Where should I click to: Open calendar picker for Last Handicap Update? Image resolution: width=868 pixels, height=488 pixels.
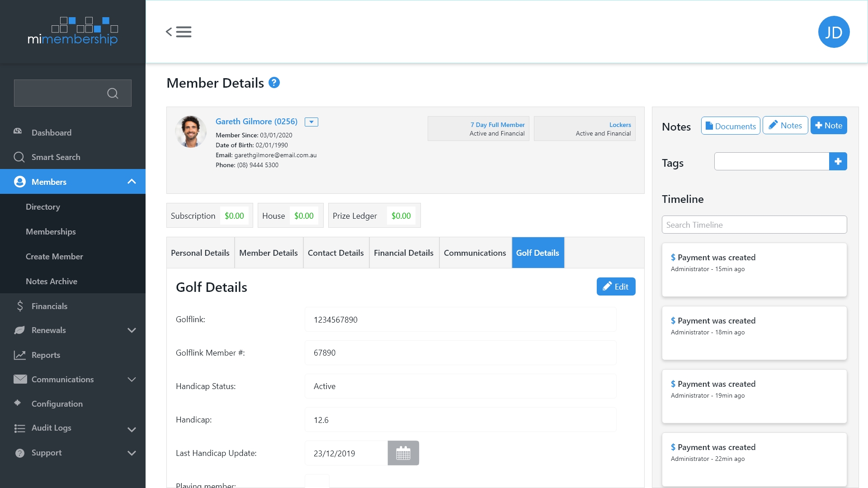point(403,453)
